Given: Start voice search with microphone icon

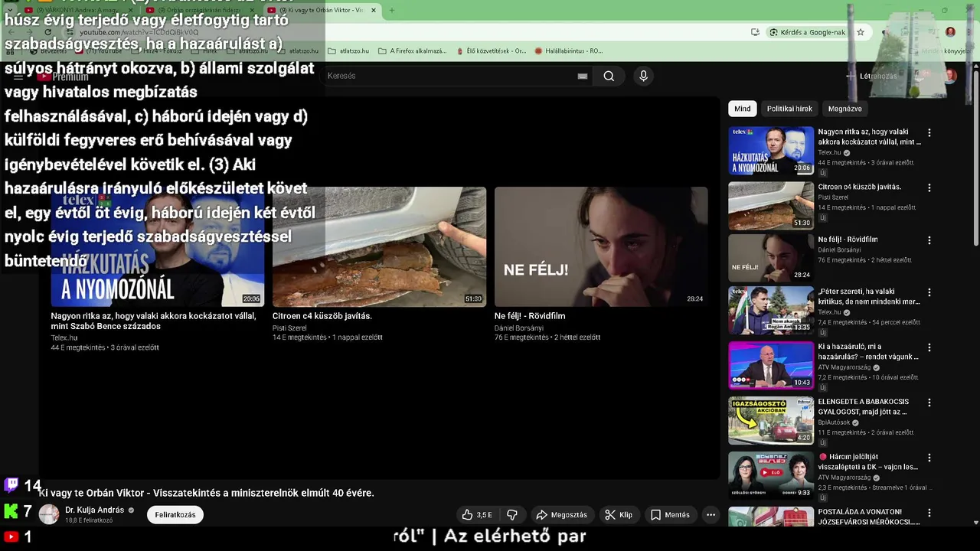Looking at the screenshot, I should [643, 76].
